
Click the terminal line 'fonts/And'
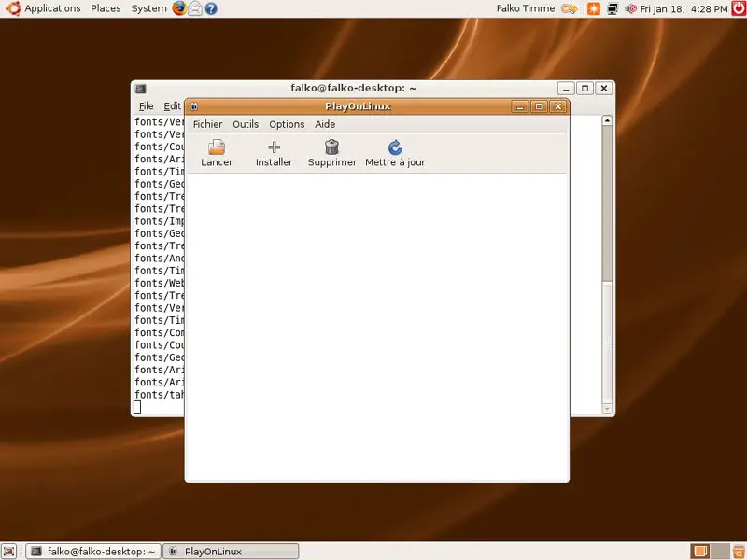pos(159,259)
